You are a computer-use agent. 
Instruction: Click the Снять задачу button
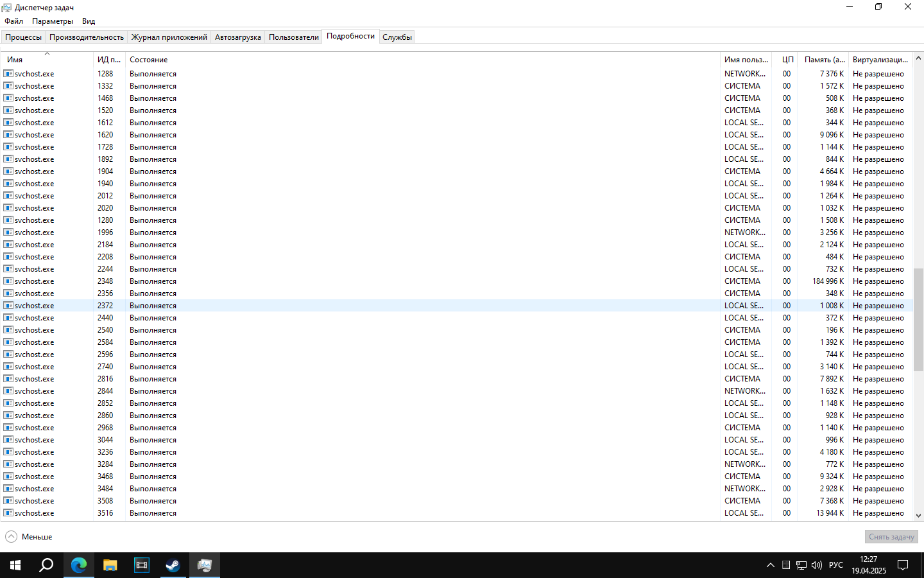point(891,537)
